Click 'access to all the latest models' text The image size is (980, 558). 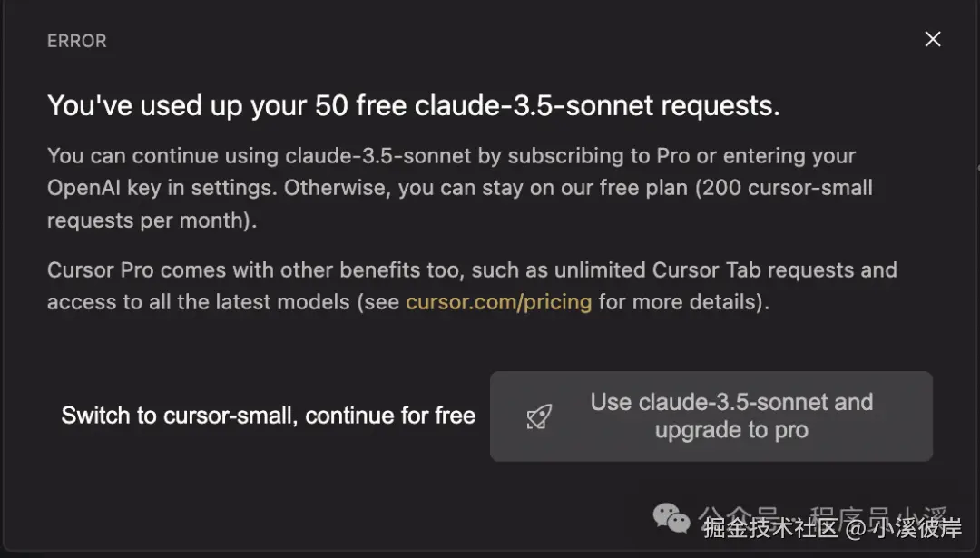(x=198, y=301)
